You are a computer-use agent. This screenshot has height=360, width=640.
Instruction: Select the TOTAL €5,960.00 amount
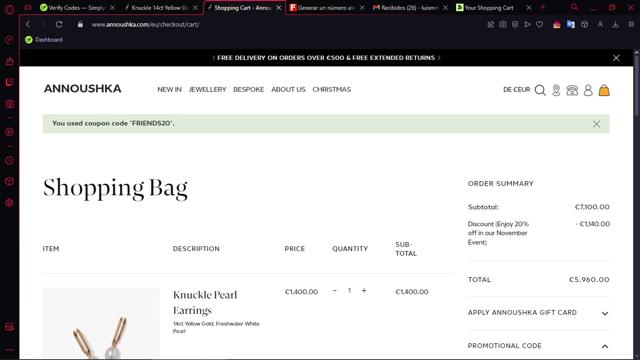pos(589,280)
